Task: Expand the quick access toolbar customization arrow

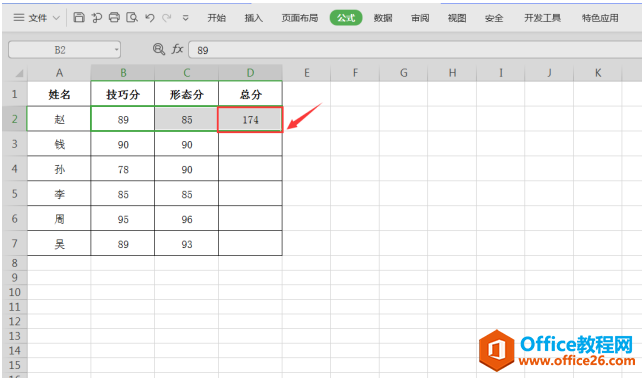Action: click(185, 18)
